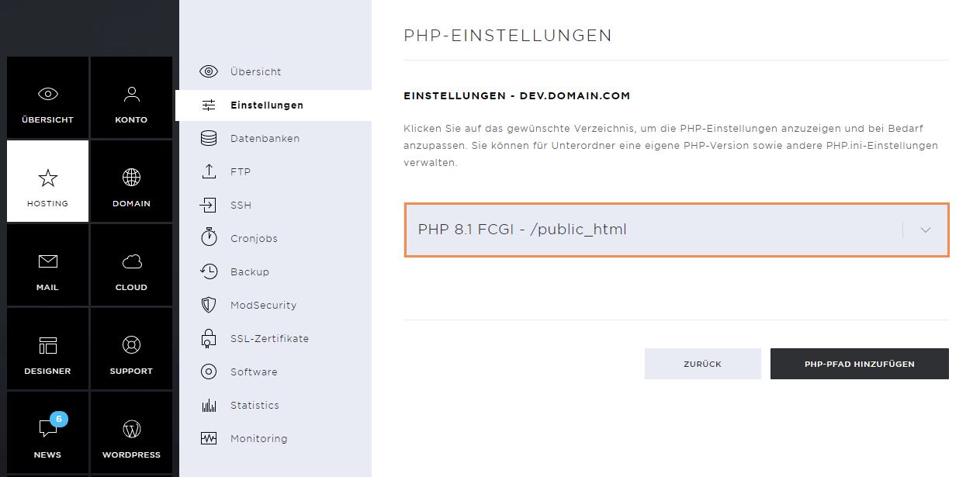Click PHP-Pfad hinzufügen button
980x477 pixels.
(x=860, y=364)
